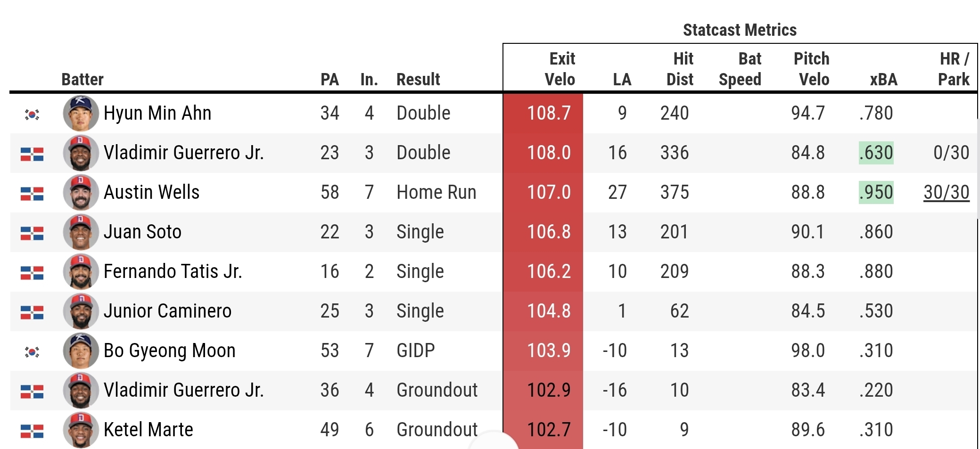Click Fernando Tatis Jr.'s headshot photo
This screenshot has height=449, width=980.
coord(81,271)
